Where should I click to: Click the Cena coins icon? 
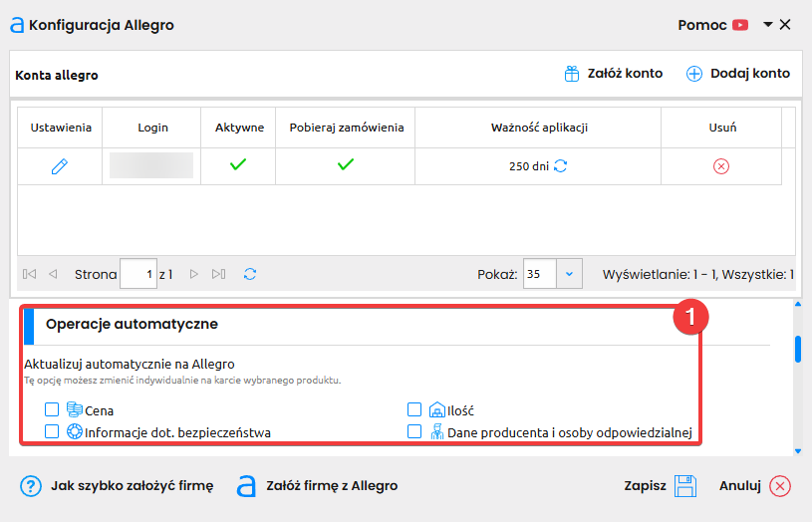pyautogui.click(x=75, y=409)
